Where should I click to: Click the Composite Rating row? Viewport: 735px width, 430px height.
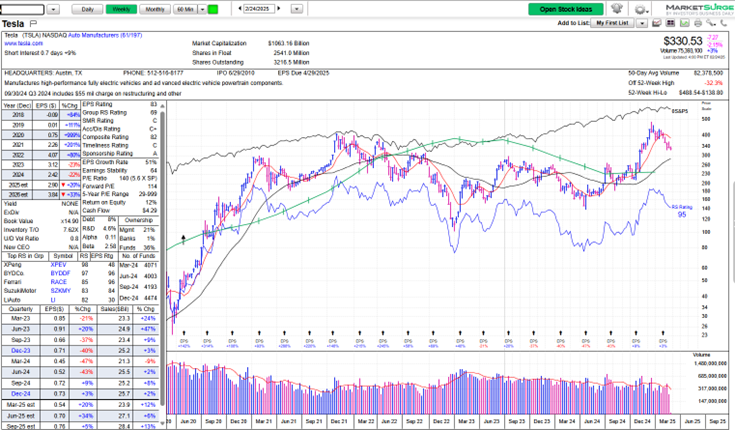[x=120, y=137]
